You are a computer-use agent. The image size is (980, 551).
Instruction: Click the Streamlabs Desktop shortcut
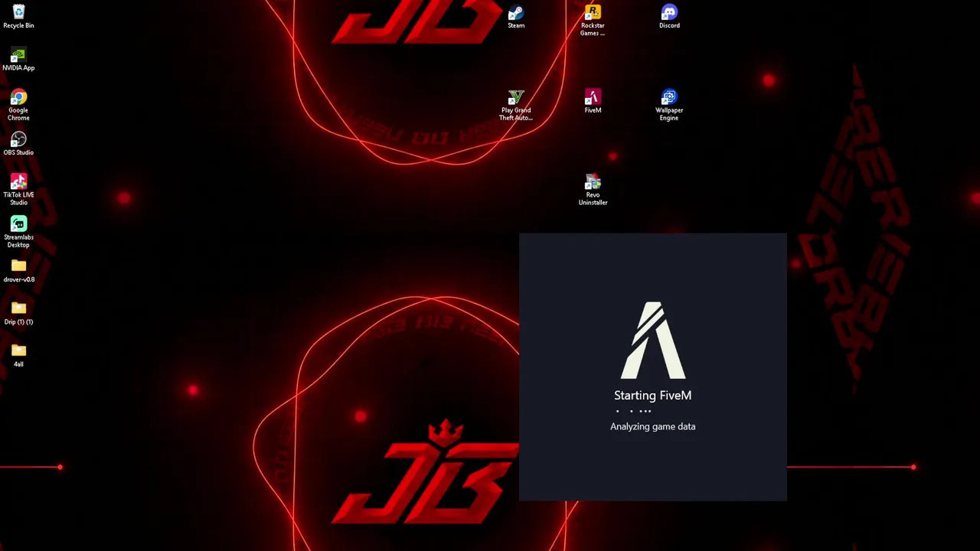(x=18, y=232)
